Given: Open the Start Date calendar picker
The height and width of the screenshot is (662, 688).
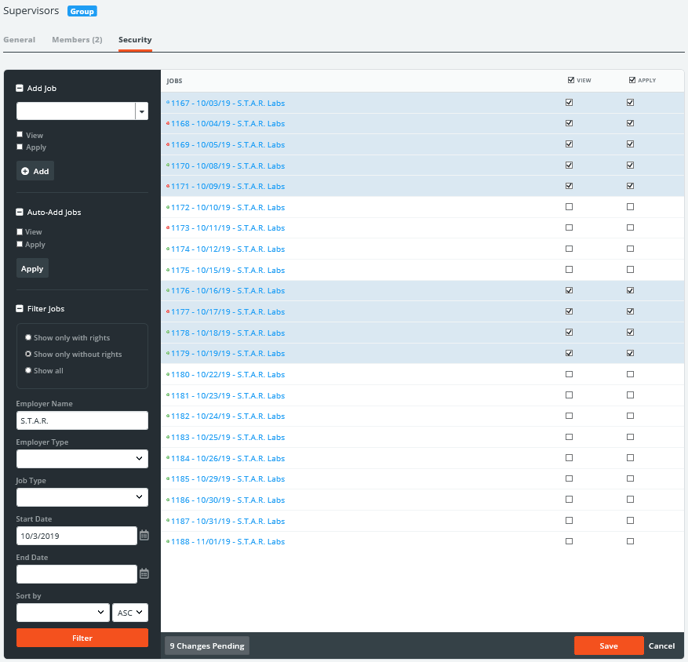Looking at the screenshot, I should [x=144, y=536].
